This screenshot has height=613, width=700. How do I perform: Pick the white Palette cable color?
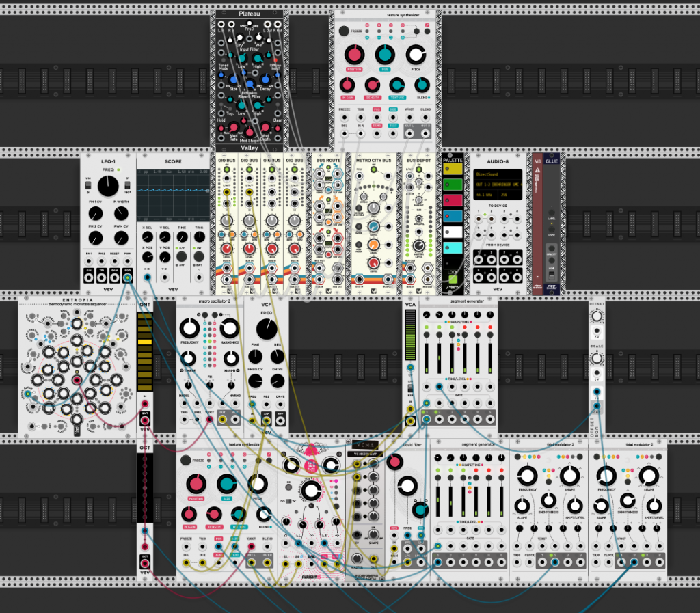point(453,232)
